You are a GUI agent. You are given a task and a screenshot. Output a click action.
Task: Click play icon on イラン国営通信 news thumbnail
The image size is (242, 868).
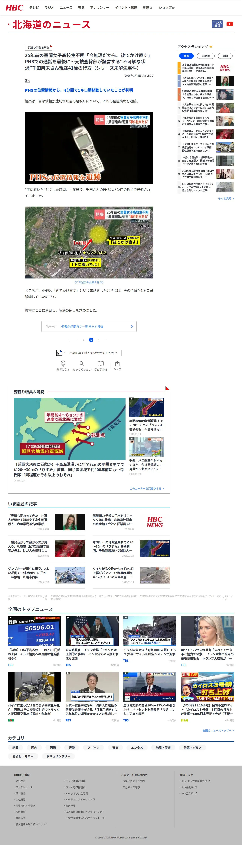126,618
